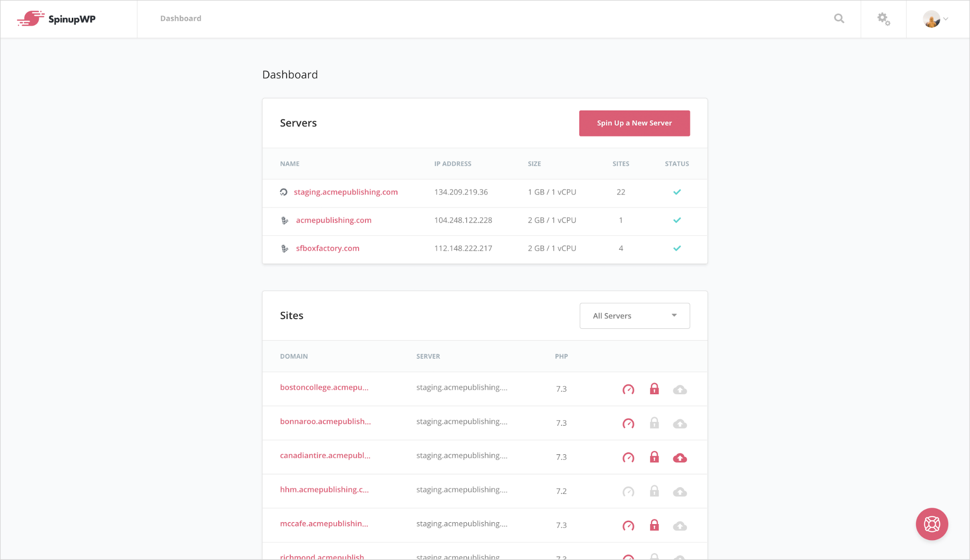This screenshot has height=560, width=970.
Task: Click the page cache gauge icon for bonnaroo
Action: click(x=628, y=423)
